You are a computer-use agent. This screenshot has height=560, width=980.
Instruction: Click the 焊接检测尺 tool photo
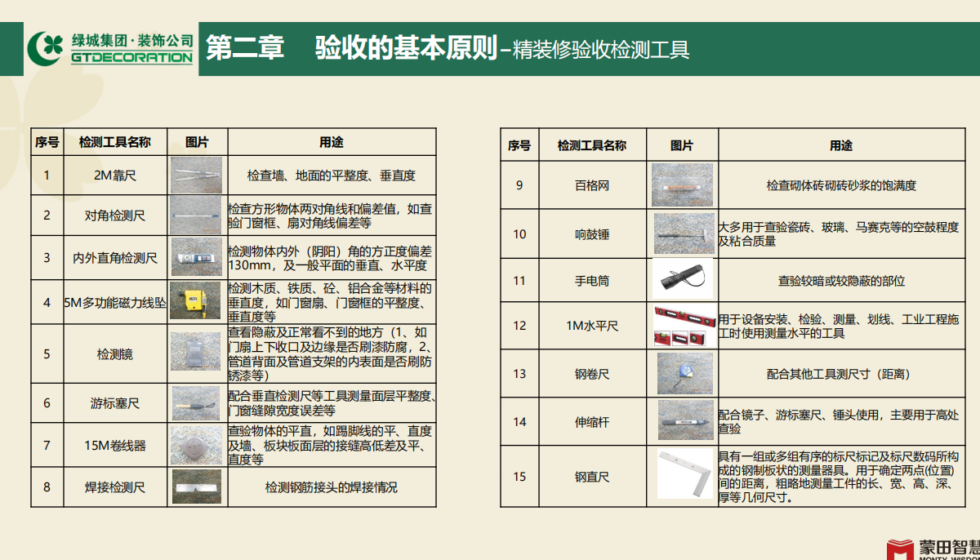click(196, 487)
